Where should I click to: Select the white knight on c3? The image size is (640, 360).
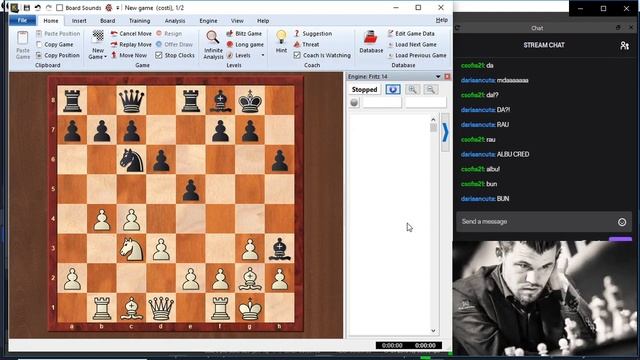click(131, 249)
